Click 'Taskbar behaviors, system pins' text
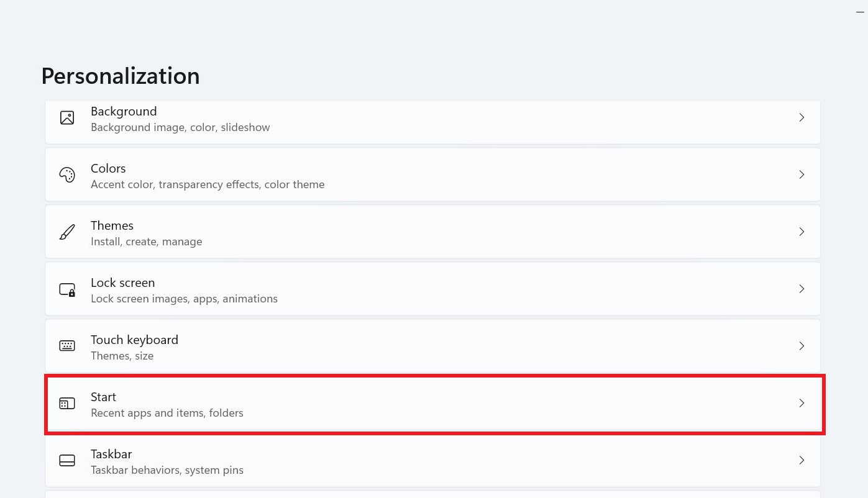 point(167,470)
